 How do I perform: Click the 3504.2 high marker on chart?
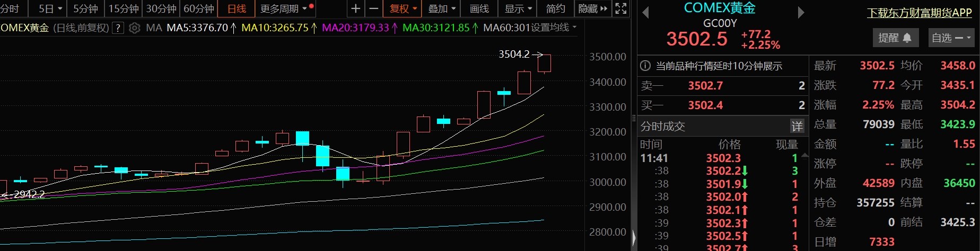[514, 54]
